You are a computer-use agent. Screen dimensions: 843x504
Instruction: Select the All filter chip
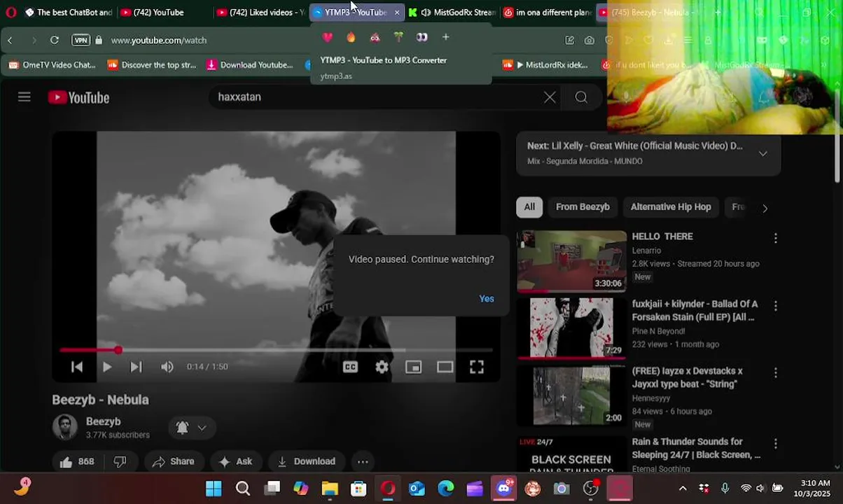(x=529, y=207)
